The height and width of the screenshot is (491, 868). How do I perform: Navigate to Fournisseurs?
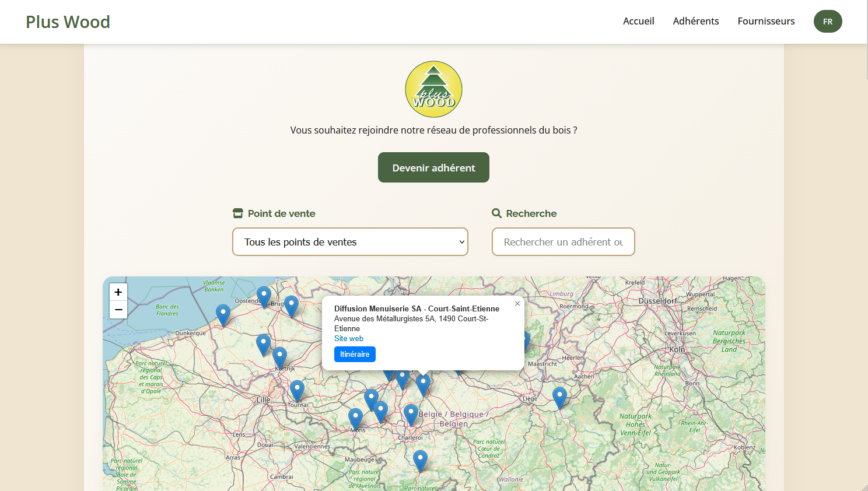click(x=765, y=21)
